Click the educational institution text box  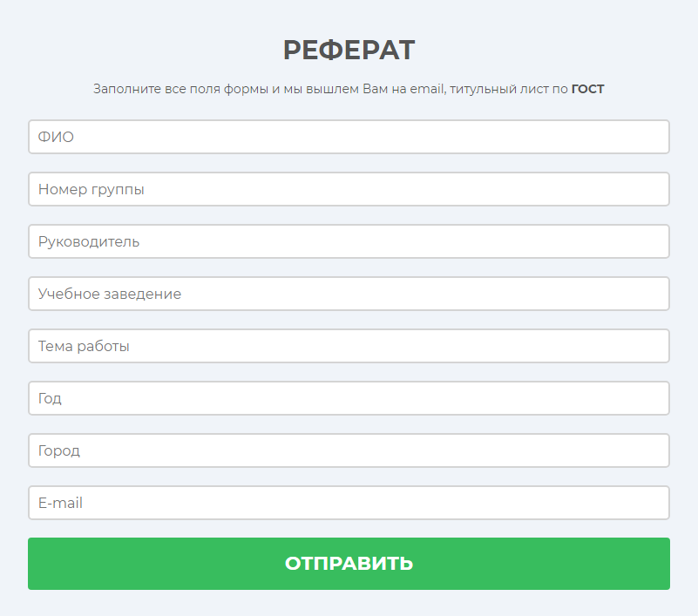pos(349,294)
